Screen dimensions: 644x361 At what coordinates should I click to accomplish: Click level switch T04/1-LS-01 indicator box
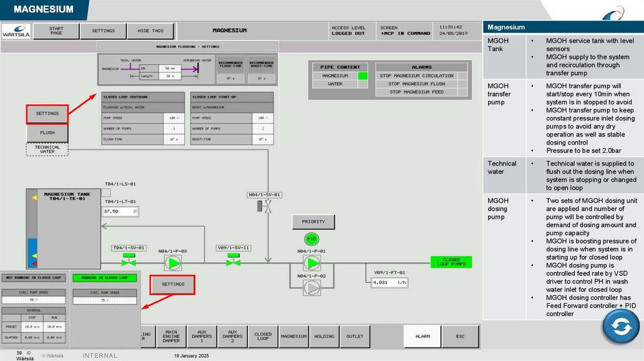tap(106, 192)
